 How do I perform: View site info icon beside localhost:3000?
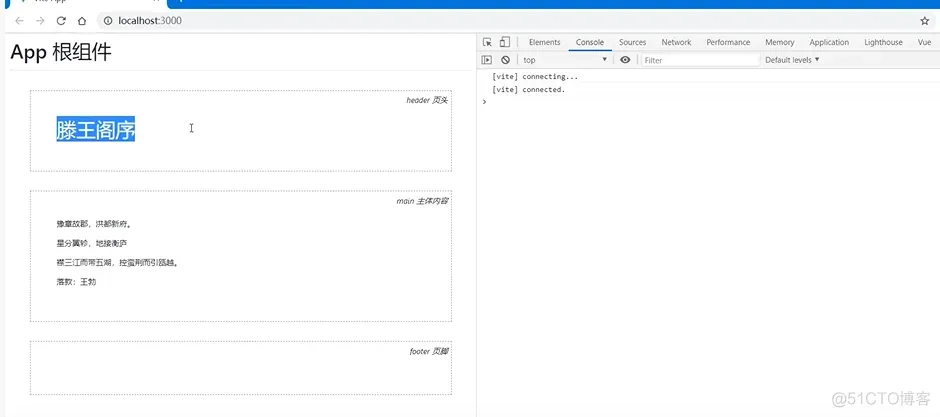108,21
